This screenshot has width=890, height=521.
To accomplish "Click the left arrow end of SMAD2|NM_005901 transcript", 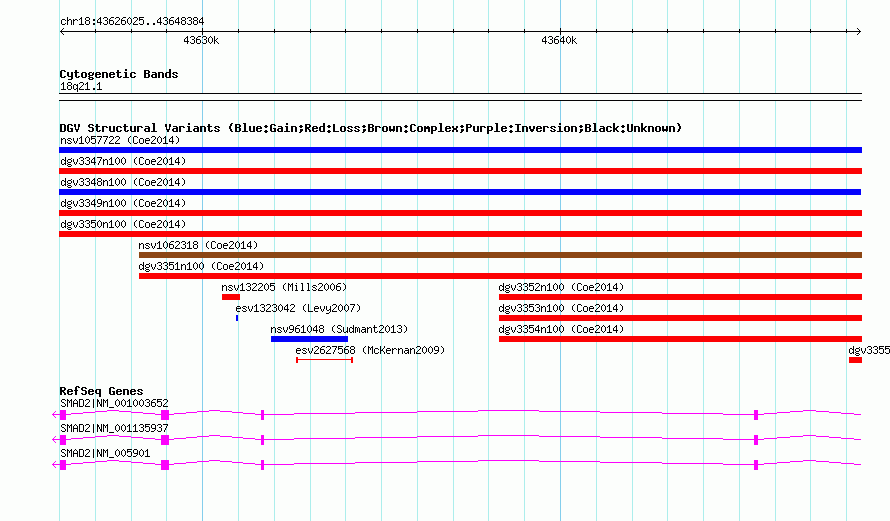I will 55,465.
